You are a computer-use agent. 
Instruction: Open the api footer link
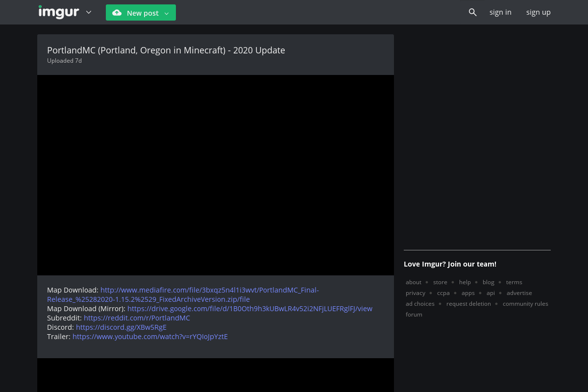pyautogui.click(x=490, y=293)
